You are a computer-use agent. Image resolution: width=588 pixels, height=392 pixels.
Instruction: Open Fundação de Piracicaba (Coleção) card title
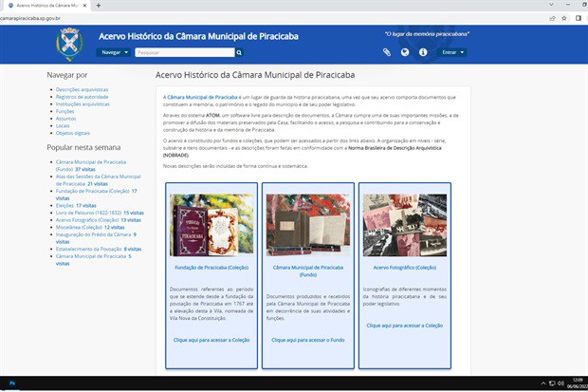[x=211, y=268]
